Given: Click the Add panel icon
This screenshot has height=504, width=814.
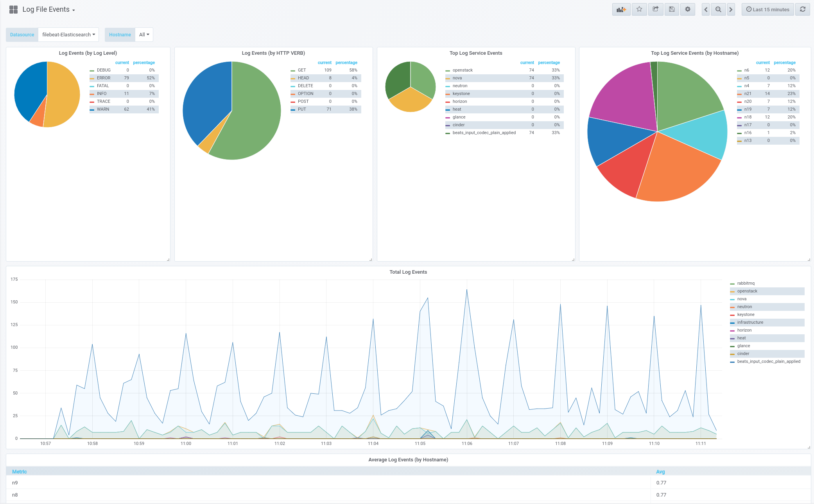Looking at the screenshot, I should click(x=621, y=9).
